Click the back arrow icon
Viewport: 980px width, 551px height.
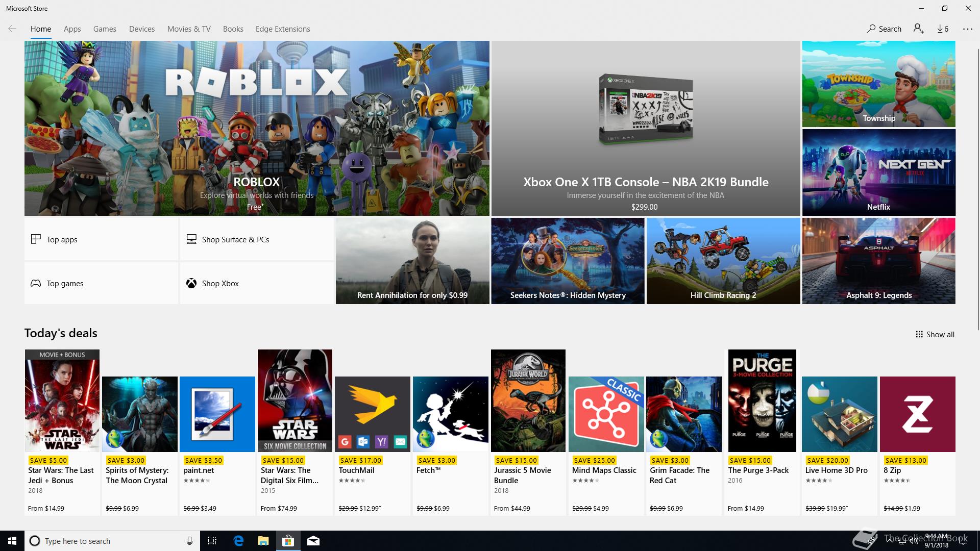point(12,29)
